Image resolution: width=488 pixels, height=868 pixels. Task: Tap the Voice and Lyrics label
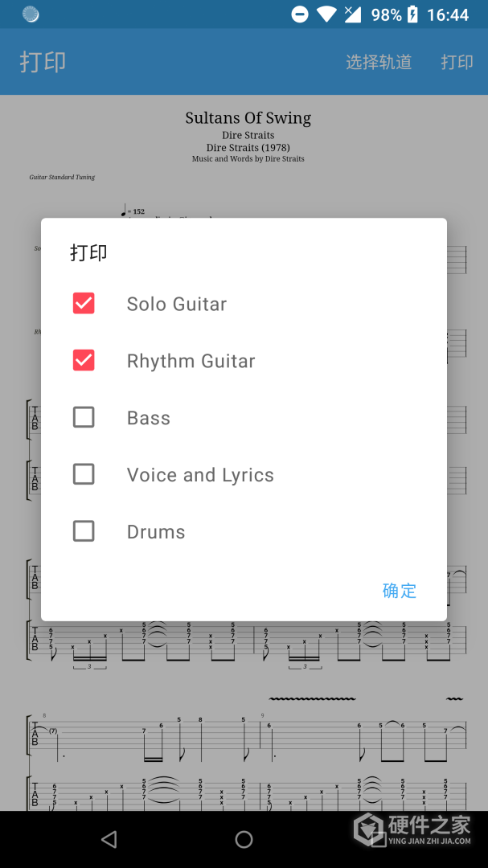(200, 475)
